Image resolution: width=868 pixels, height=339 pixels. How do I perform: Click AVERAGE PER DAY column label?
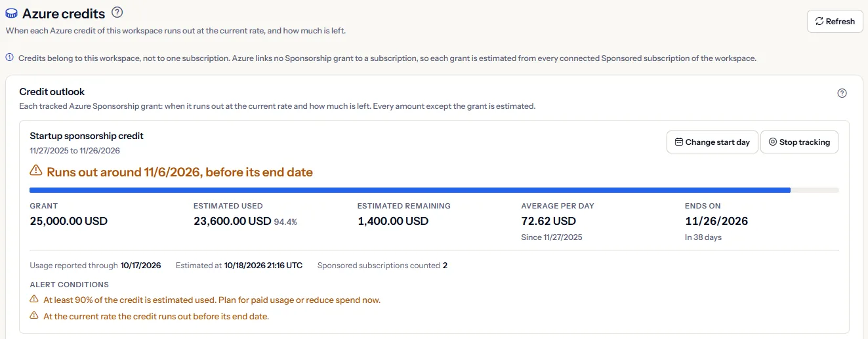click(x=557, y=206)
